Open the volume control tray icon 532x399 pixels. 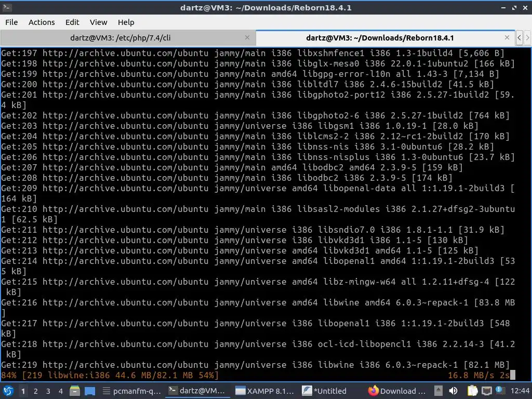tap(453, 391)
